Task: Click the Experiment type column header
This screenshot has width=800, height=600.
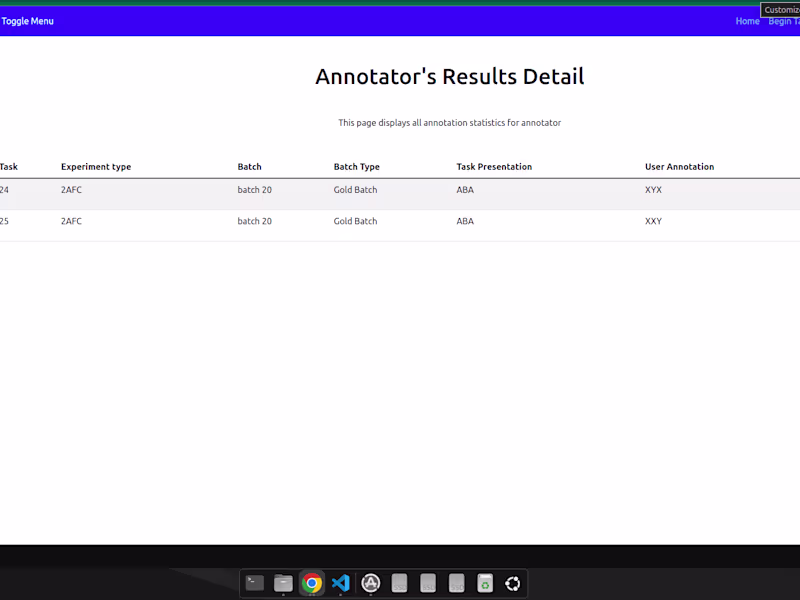Action: 96,167
